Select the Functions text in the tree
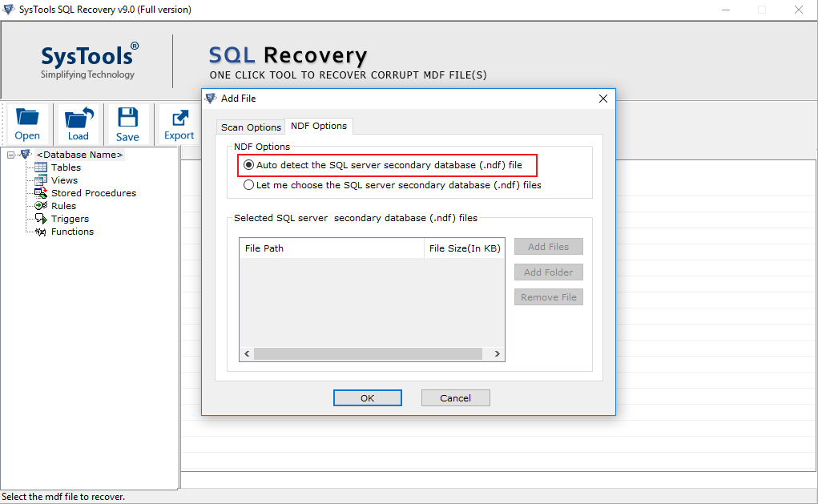 click(73, 232)
